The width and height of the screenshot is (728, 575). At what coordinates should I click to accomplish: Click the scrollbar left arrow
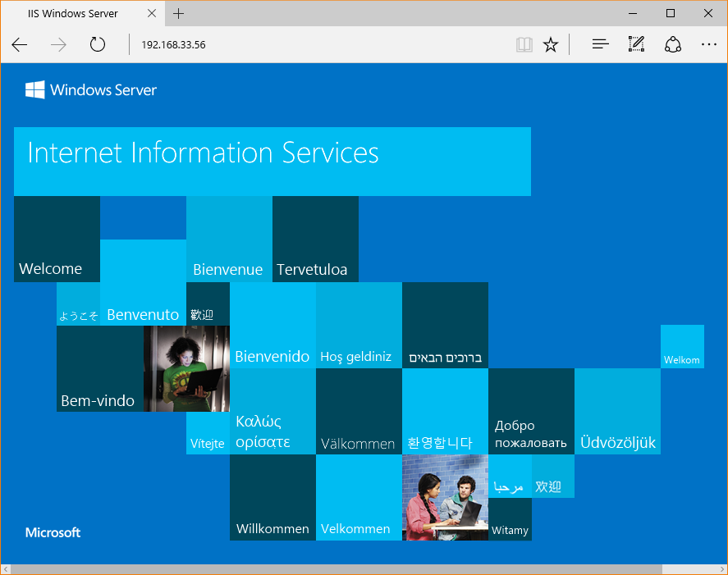click(6, 569)
